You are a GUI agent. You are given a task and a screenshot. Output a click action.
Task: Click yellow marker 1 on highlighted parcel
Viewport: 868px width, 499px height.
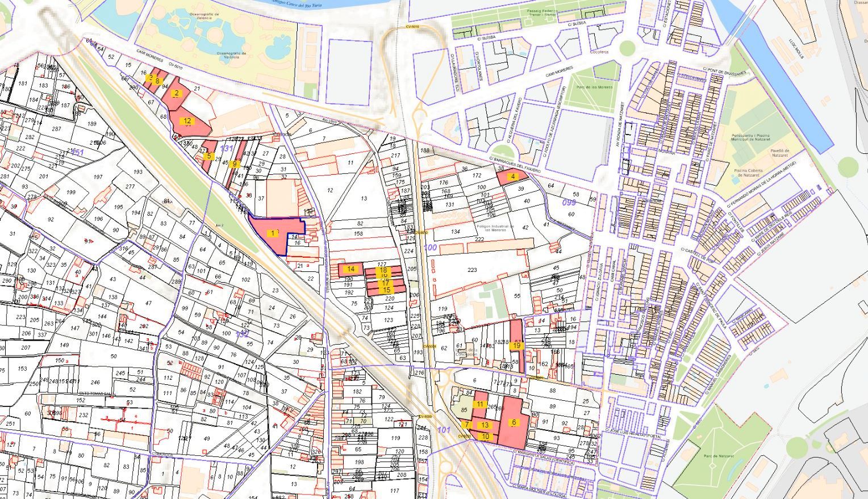pyautogui.click(x=273, y=233)
